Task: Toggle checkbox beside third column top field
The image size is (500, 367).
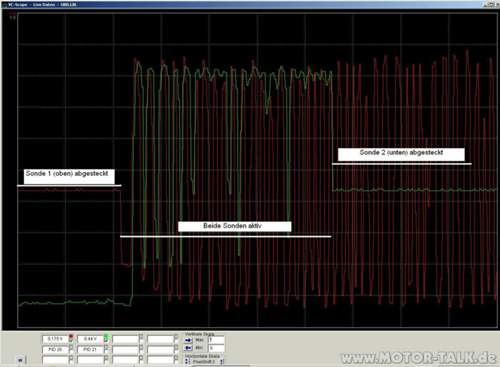Action: [x=141, y=338]
